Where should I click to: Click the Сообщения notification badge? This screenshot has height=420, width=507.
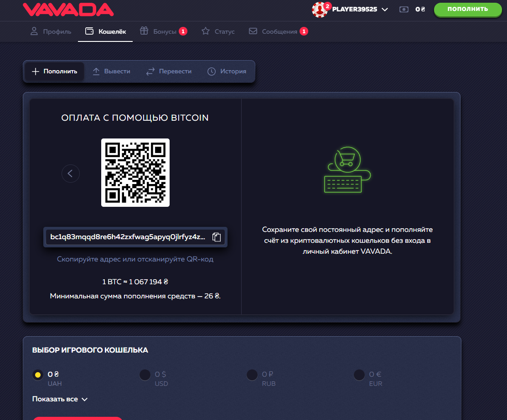click(304, 31)
